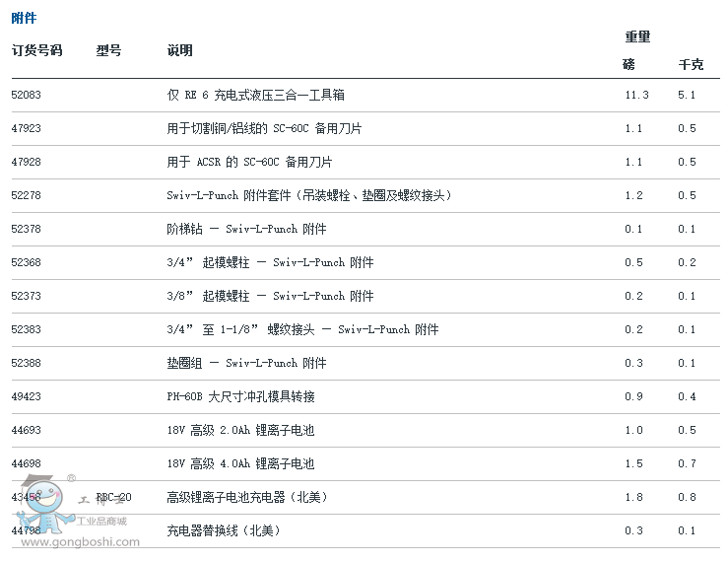This screenshot has height=561, width=728.
Task: Select the 千克 sub-header
Action: 691,64
